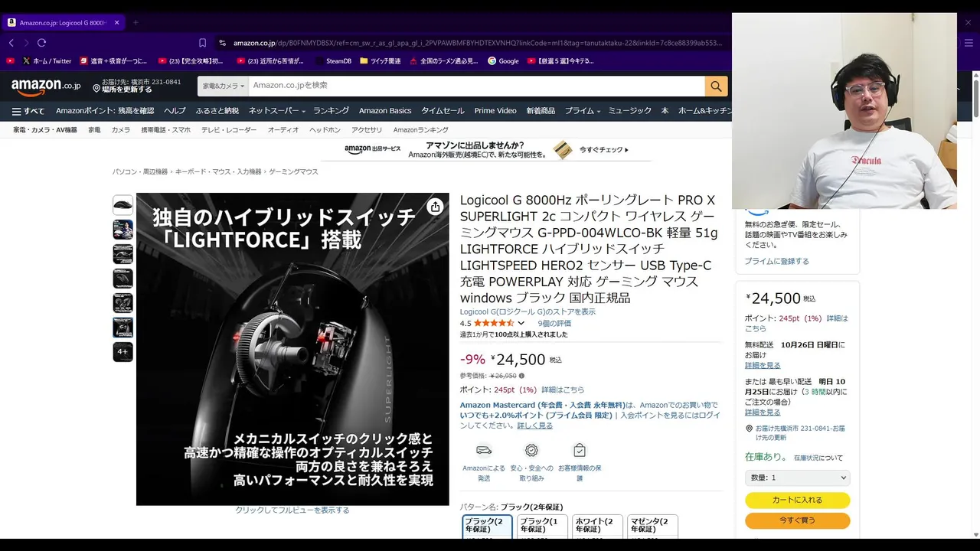Select the second product thumbnail
Image resolution: width=980 pixels, height=551 pixels.
point(122,230)
